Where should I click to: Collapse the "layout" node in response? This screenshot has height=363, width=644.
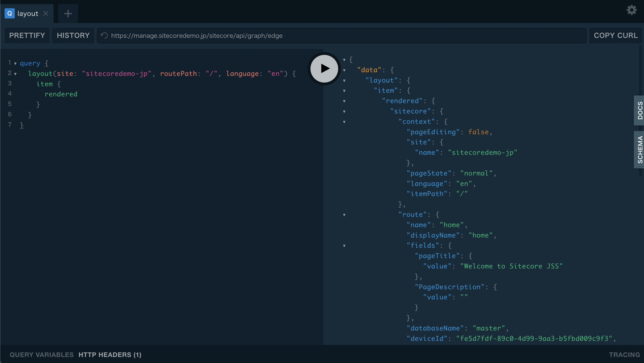[344, 81]
